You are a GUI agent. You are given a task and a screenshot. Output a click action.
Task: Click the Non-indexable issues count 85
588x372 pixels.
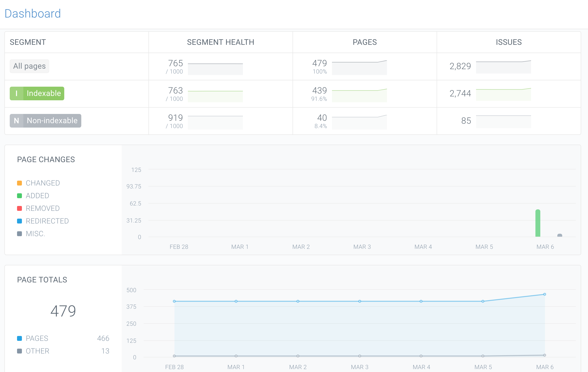click(x=466, y=121)
